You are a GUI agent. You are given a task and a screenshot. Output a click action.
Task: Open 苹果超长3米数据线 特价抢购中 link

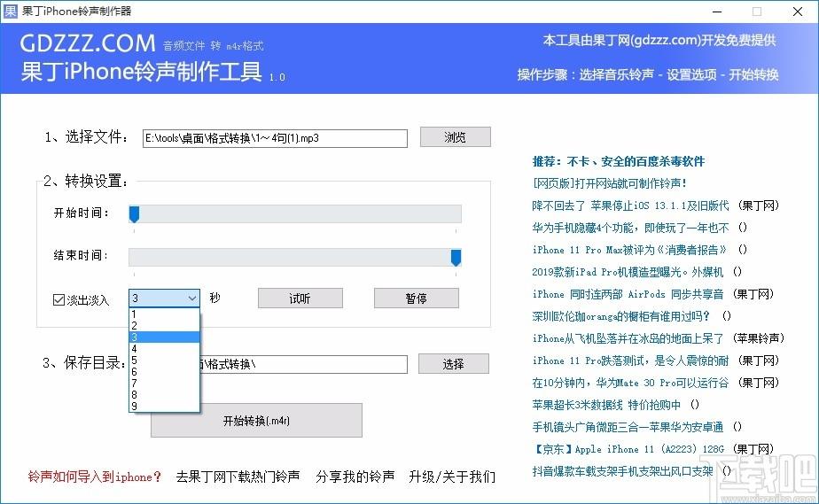[606, 405]
